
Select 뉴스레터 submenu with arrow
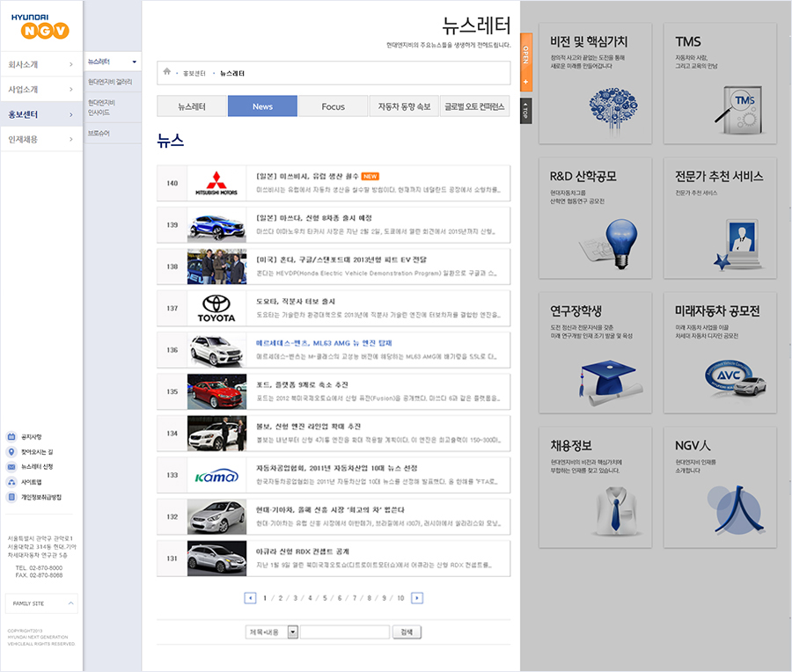click(112, 62)
